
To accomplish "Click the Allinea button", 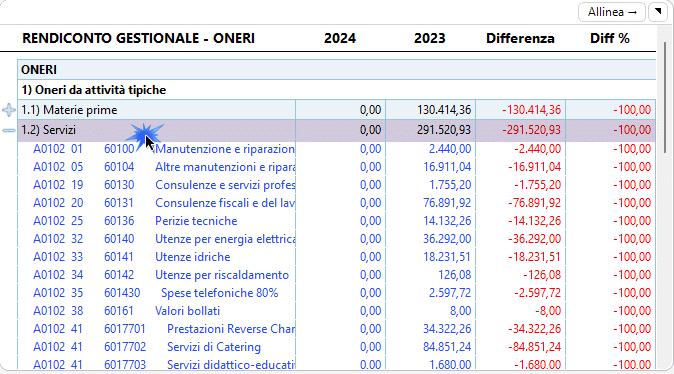I will pos(612,12).
